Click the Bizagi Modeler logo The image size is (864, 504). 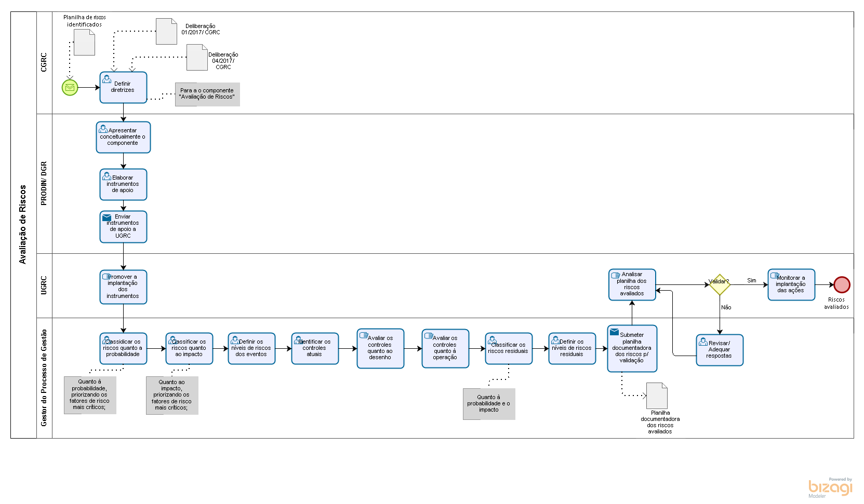[x=830, y=488]
